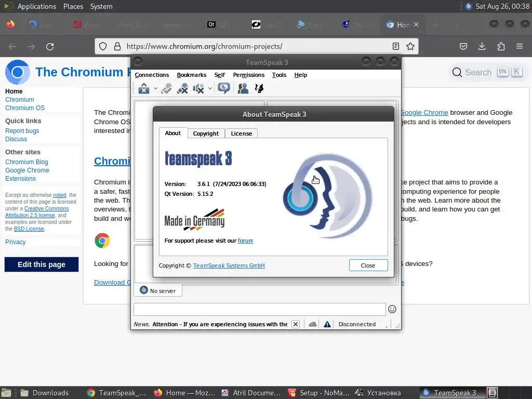The height and width of the screenshot is (399, 532).
Task: Open the Places menu in the top panel
Action: (x=73, y=6)
